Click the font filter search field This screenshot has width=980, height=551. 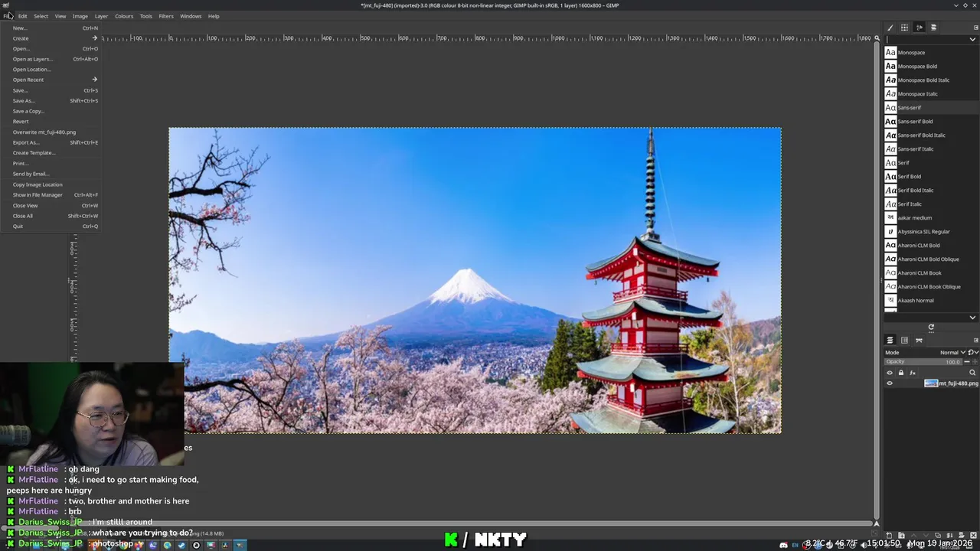pyautogui.click(x=926, y=39)
